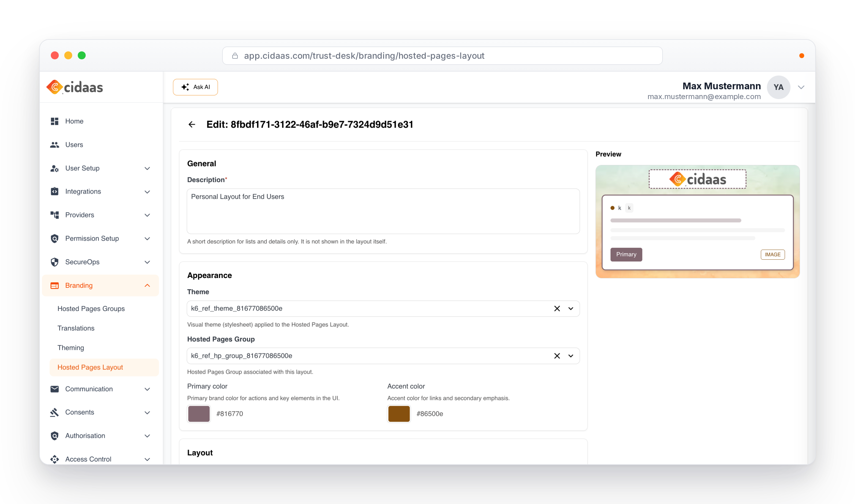Image resolution: width=855 pixels, height=504 pixels.
Task: Click the Permission Setup shield icon
Action: click(x=54, y=239)
